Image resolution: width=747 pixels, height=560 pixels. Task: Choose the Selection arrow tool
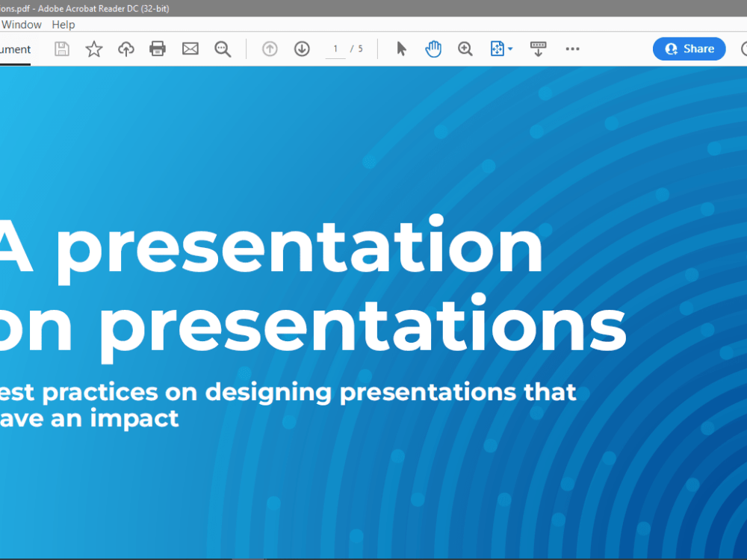click(x=402, y=49)
